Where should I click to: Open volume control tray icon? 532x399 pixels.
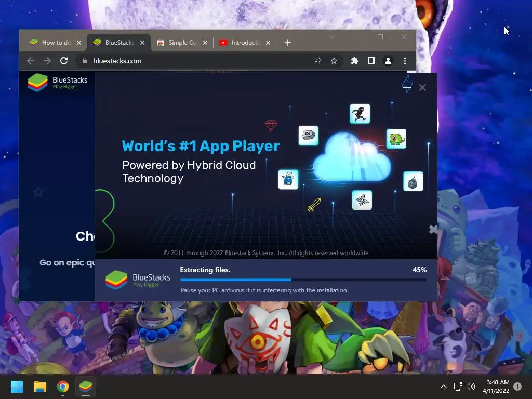471,387
